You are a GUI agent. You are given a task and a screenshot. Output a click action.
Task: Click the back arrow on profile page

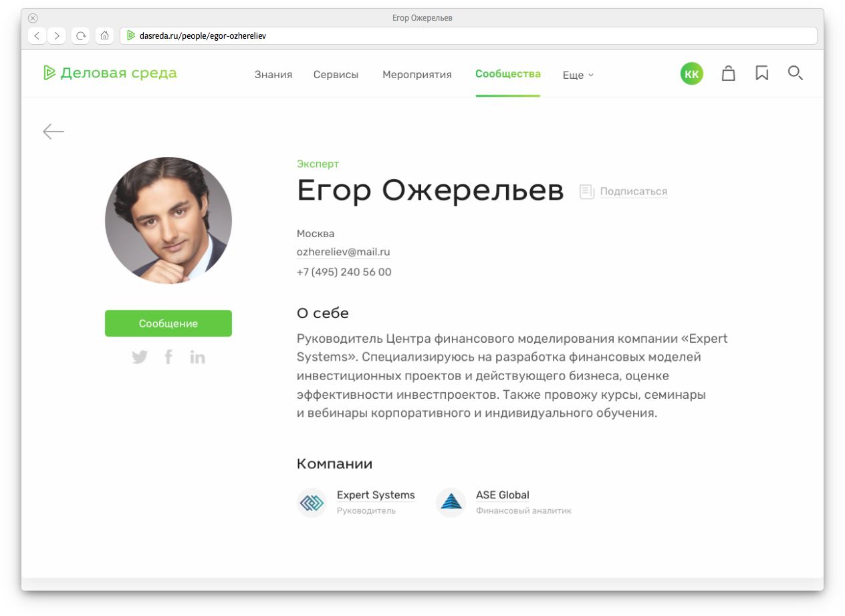(53, 132)
